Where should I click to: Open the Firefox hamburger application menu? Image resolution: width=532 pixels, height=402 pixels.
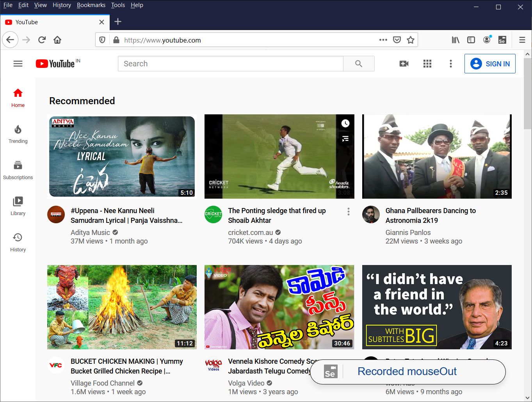[522, 40]
